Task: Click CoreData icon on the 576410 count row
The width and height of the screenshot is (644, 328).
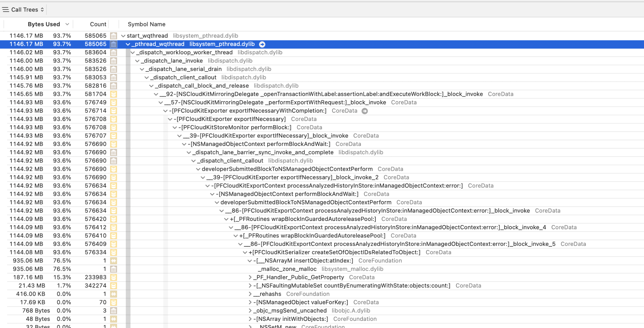Action: (113, 235)
